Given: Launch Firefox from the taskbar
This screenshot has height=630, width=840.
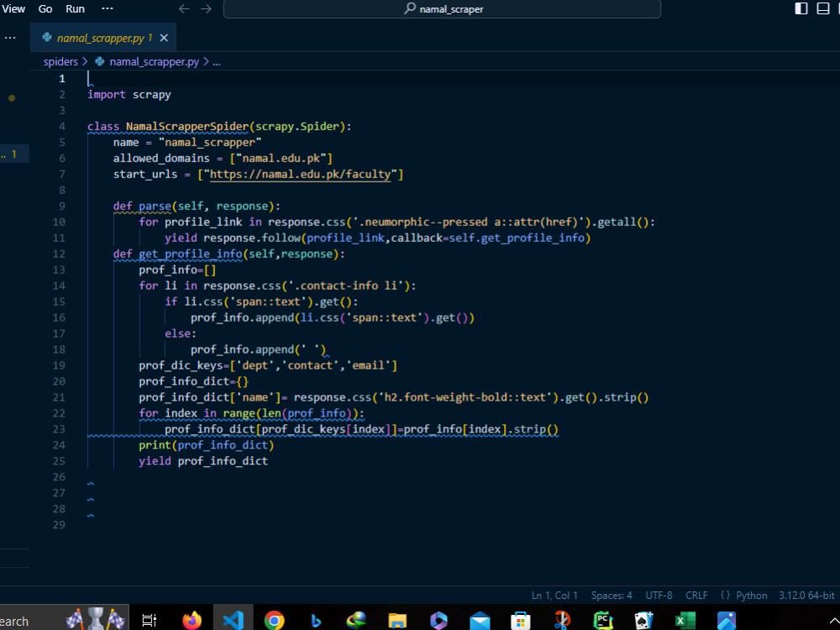Looking at the screenshot, I should tap(192, 621).
